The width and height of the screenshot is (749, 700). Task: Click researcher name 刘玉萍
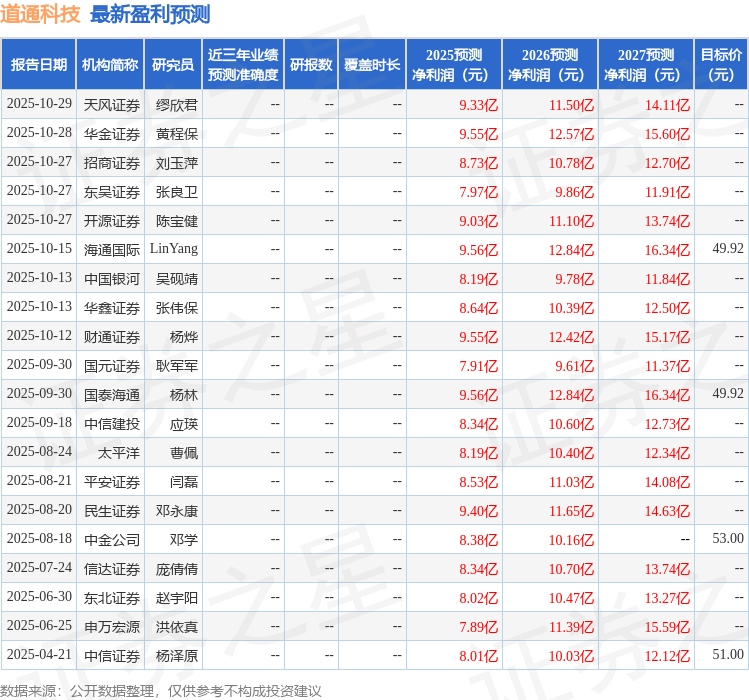pos(177,163)
